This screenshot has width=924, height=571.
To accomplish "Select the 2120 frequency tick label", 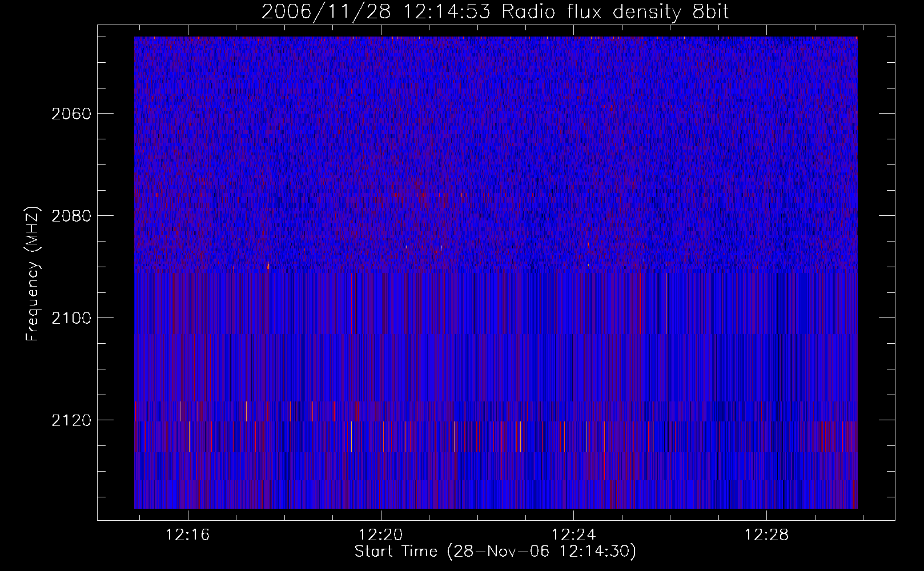I will click(71, 420).
